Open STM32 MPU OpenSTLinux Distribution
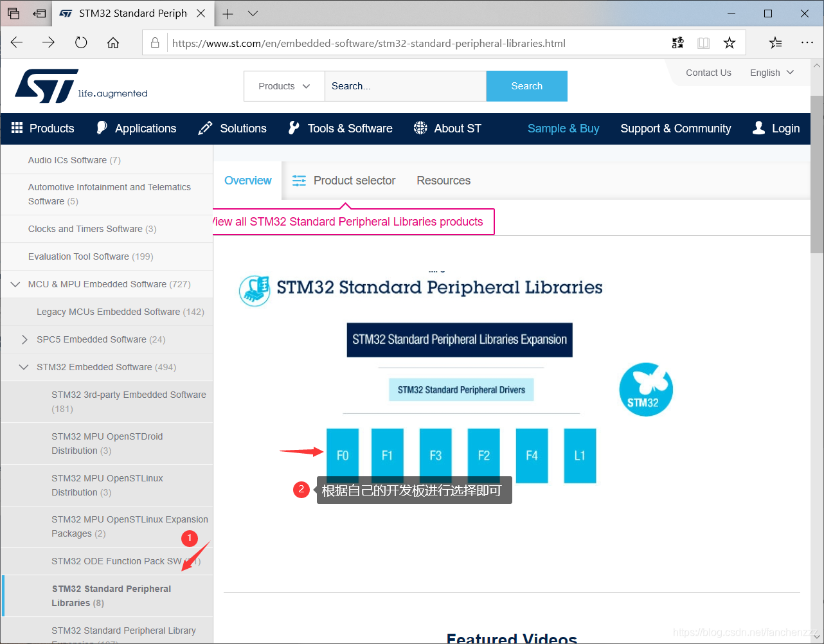 (x=107, y=485)
